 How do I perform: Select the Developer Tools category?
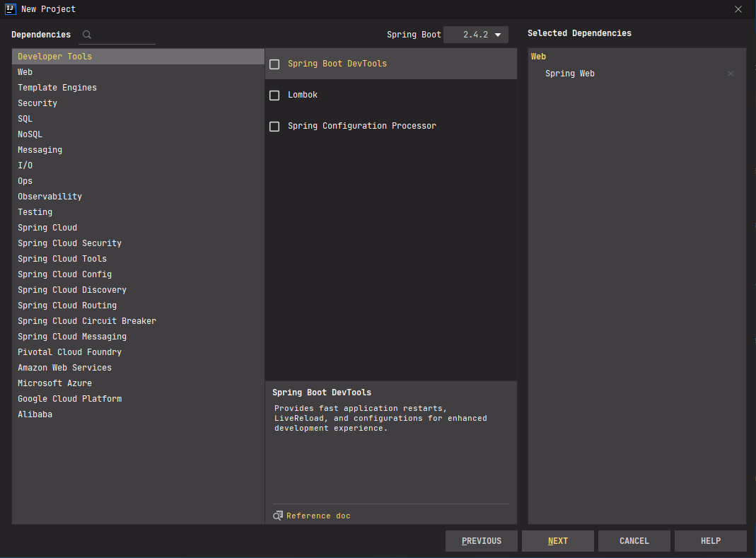point(139,57)
